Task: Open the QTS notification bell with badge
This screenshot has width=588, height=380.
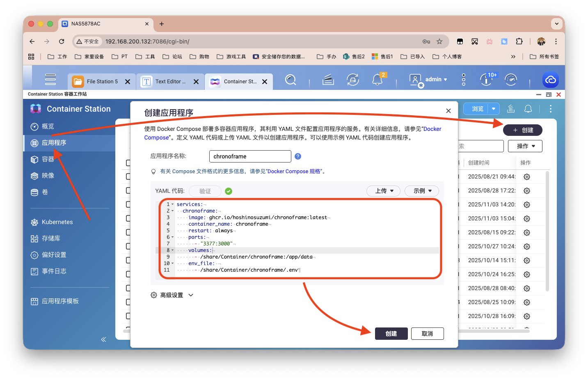Action: (377, 80)
